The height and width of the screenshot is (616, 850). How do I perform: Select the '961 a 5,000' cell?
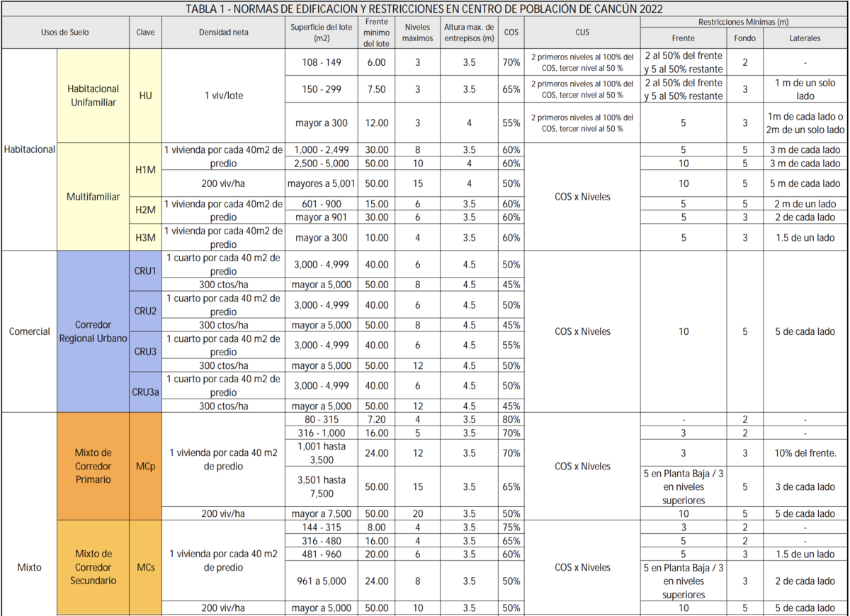[x=322, y=581]
